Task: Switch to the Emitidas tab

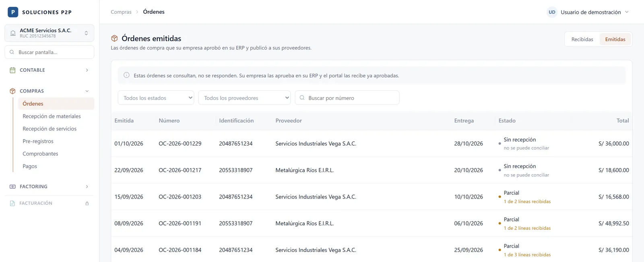Action: point(615,39)
